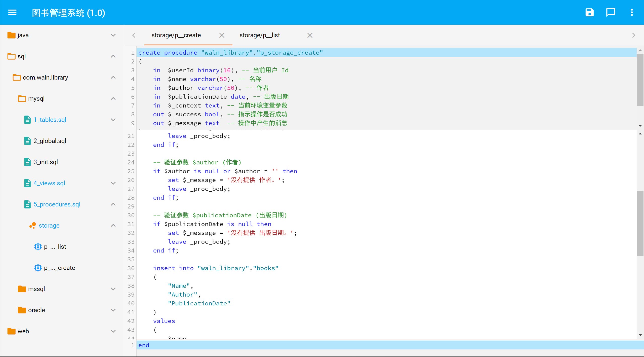Click the oracle folder icon

pos(22,310)
